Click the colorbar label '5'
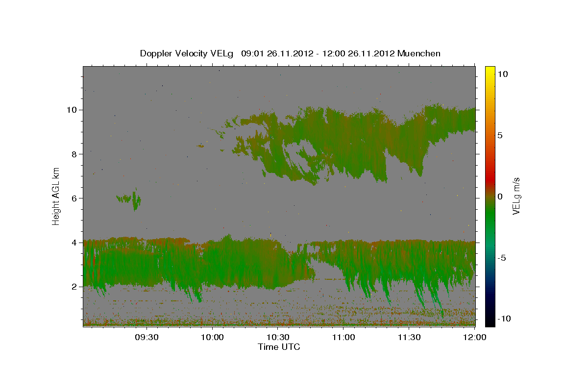The image size is (588, 392). pyautogui.click(x=500, y=135)
